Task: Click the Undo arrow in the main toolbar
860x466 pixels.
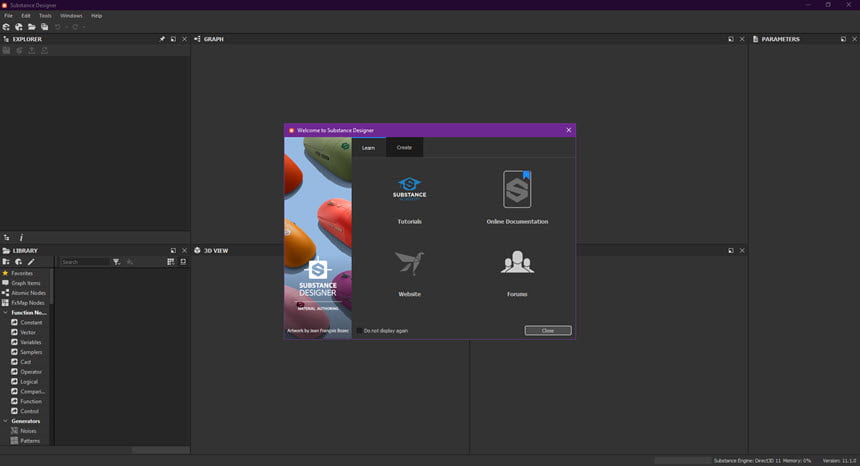Action: (x=58, y=27)
